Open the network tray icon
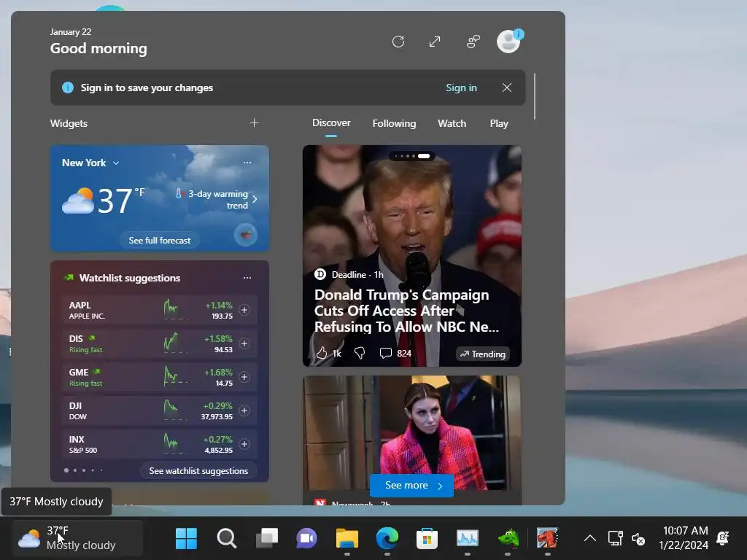Viewport: 747px width, 560px height. click(615, 539)
